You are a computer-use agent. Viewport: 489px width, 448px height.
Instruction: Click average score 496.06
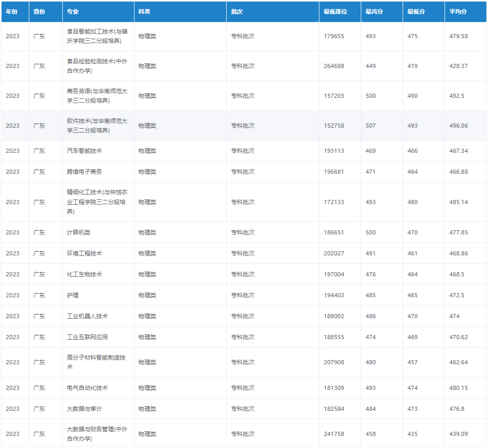459,126
